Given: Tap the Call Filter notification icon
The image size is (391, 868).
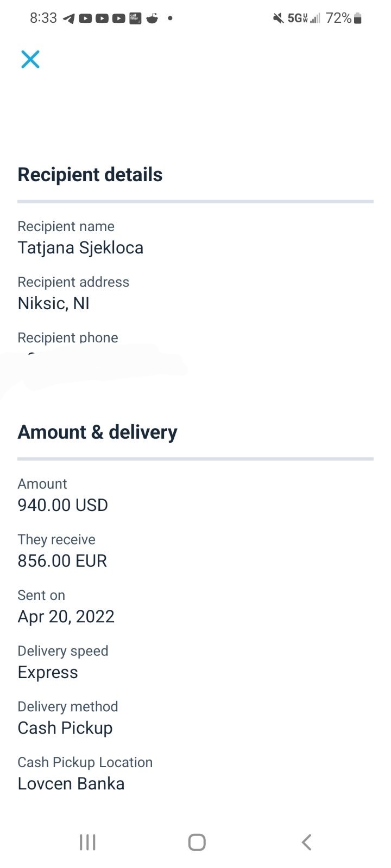Looking at the screenshot, I should click(135, 18).
